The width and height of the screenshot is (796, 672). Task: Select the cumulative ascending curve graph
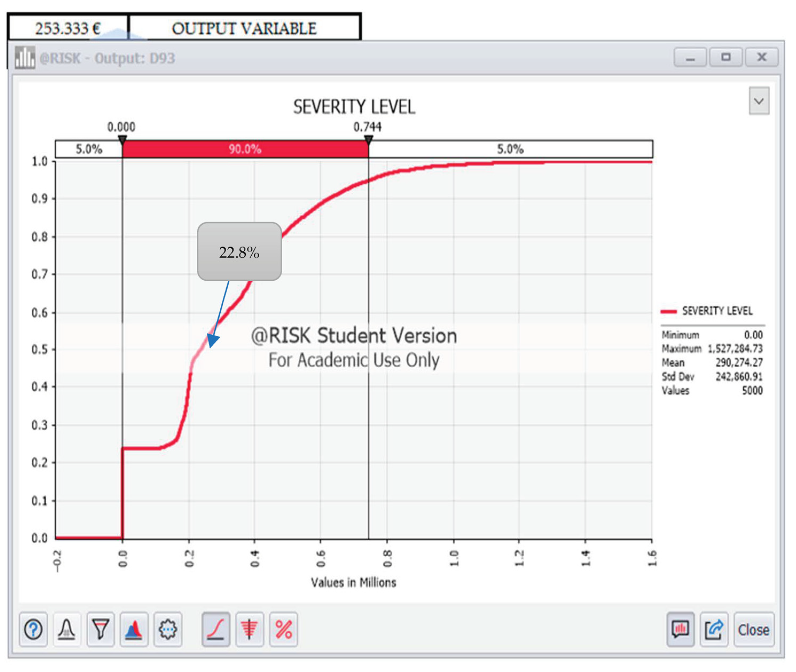[216, 630]
